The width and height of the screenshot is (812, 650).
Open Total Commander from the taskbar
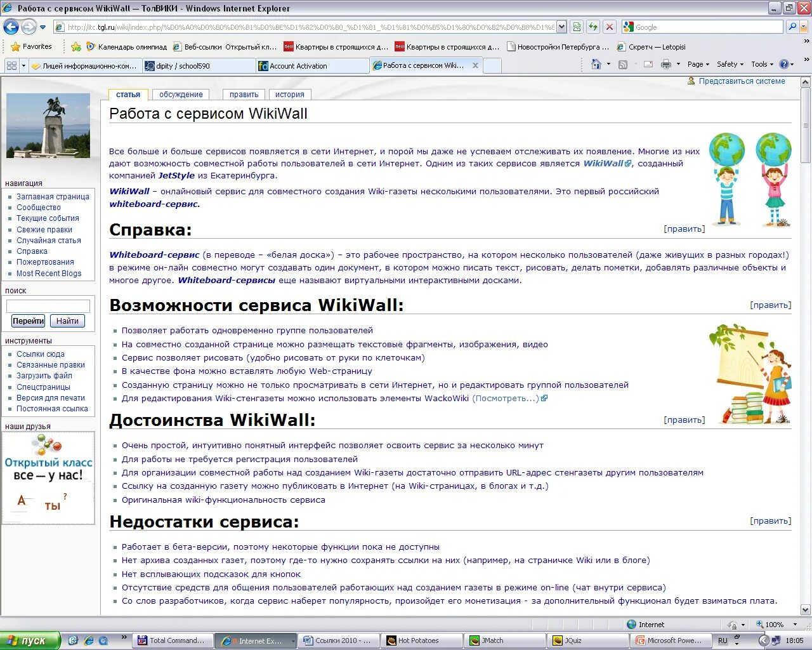coord(172,640)
